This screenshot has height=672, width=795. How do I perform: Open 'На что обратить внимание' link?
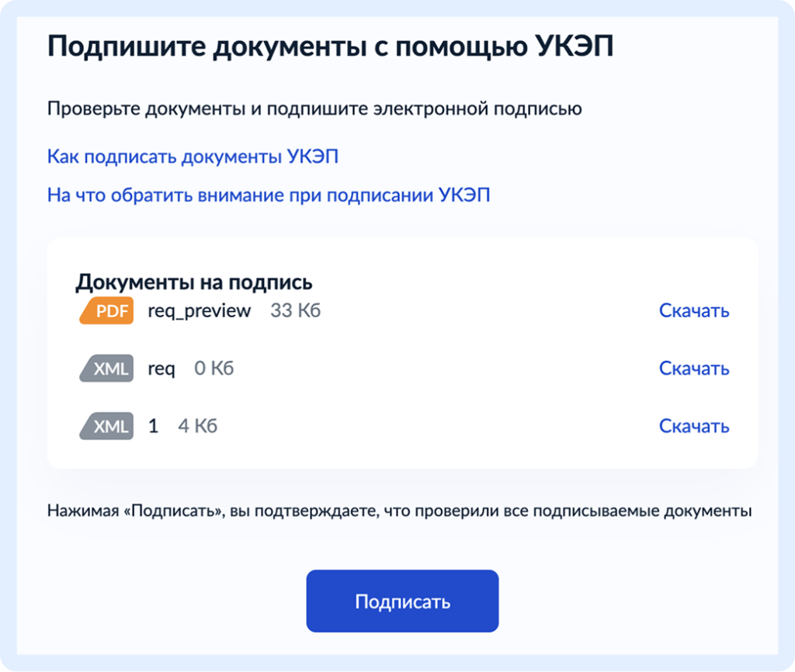click(x=269, y=195)
